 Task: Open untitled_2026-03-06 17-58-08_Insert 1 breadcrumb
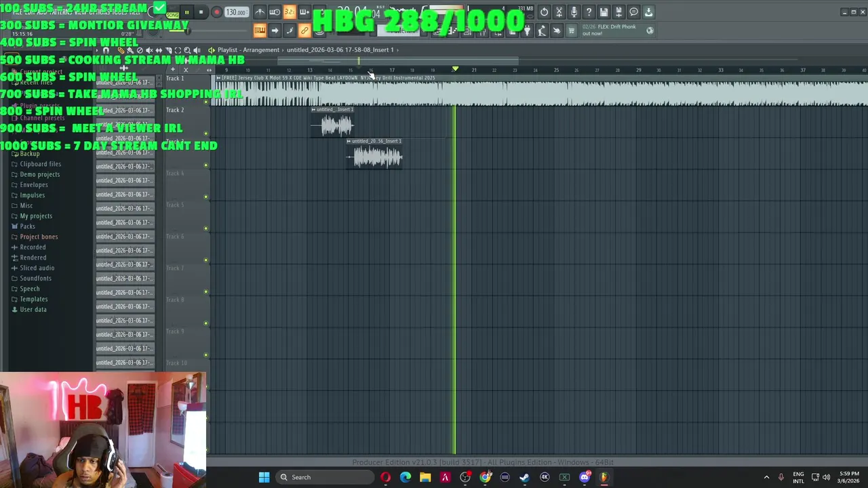[x=340, y=49]
